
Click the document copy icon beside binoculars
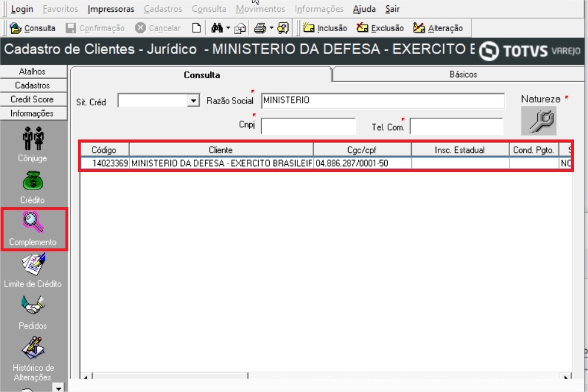point(240,28)
